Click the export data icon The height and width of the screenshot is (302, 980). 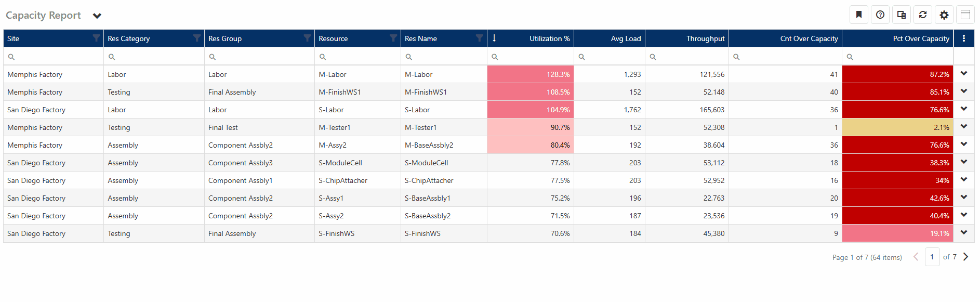[x=902, y=15]
